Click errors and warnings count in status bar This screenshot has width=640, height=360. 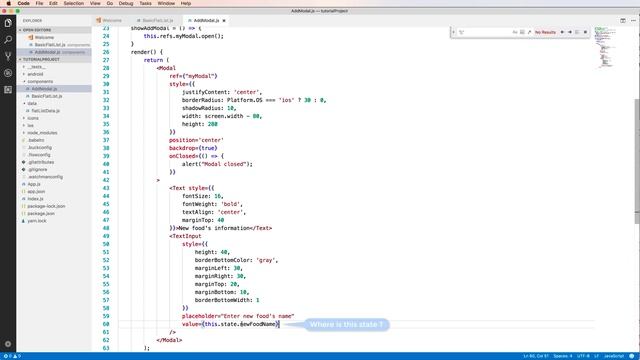12,356
